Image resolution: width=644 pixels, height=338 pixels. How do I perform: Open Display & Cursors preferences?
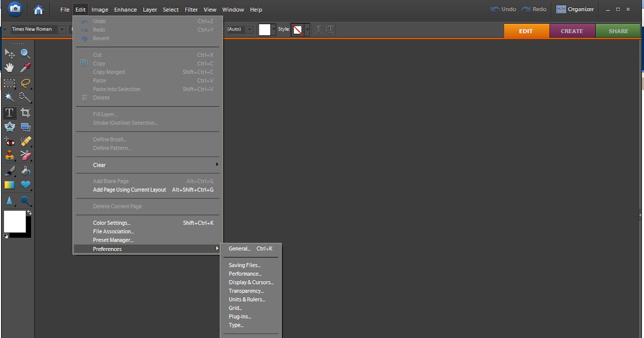252,282
